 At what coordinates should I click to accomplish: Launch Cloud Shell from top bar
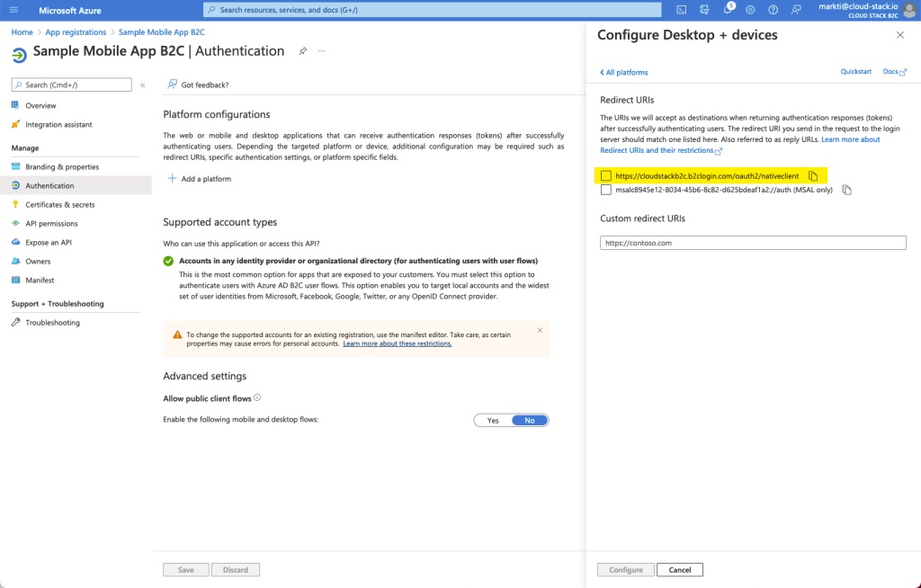(x=682, y=10)
